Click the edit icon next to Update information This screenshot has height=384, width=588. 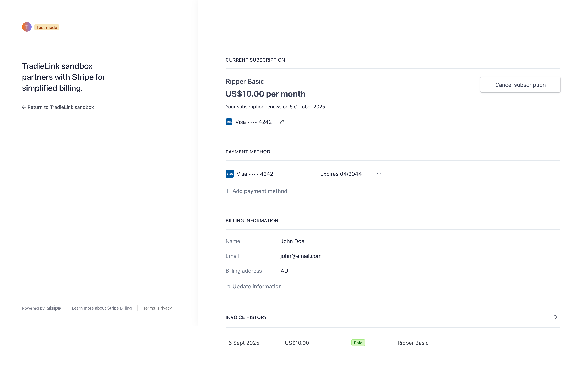point(227,286)
